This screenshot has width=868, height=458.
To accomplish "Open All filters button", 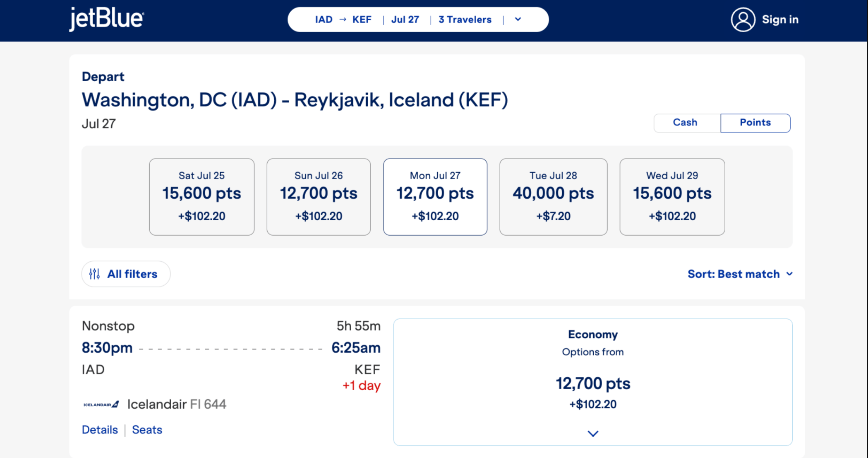I will [126, 274].
